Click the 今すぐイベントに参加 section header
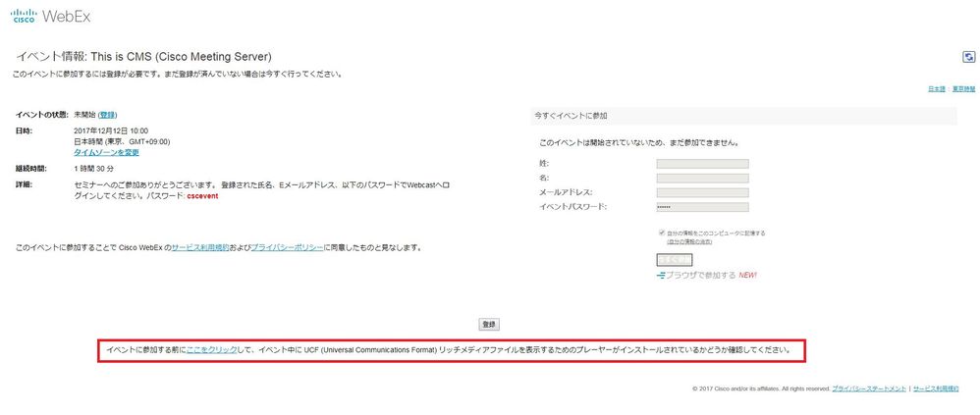Screen dimensions: 980x415 coord(743,116)
